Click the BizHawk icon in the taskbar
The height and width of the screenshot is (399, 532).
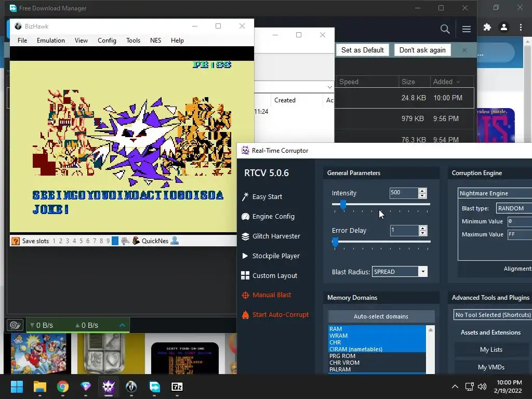click(x=131, y=387)
